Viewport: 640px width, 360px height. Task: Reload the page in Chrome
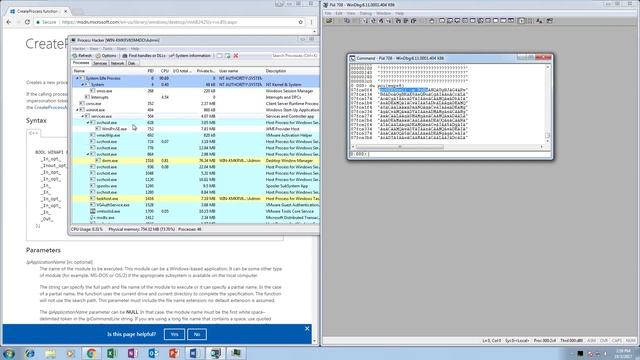click(27, 22)
